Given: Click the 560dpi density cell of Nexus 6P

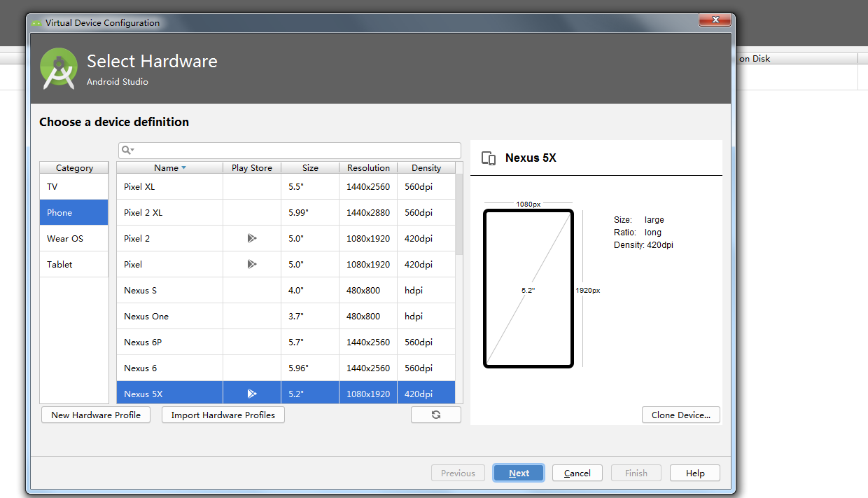Looking at the screenshot, I should [x=426, y=342].
